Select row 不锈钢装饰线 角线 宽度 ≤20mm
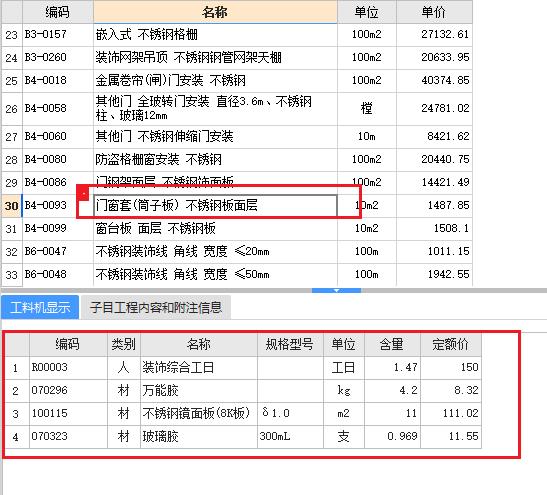This screenshot has width=547, height=495. point(237,252)
